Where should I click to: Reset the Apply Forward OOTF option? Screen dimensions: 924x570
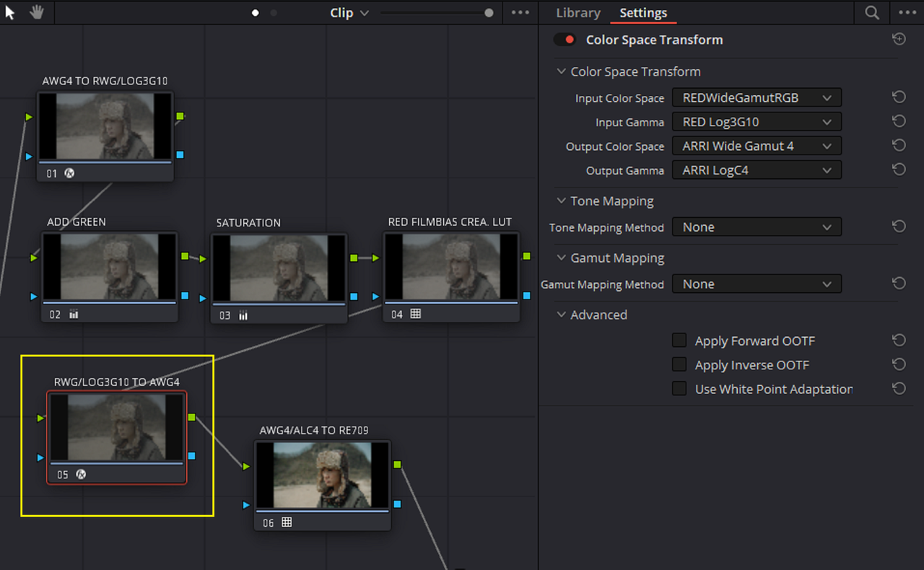[x=899, y=341]
